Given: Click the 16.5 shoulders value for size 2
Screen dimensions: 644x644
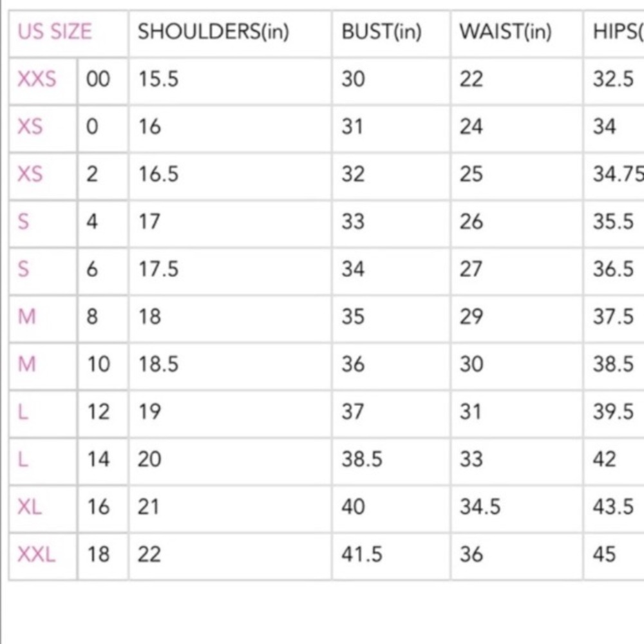Looking at the screenshot, I should click(158, 175).
